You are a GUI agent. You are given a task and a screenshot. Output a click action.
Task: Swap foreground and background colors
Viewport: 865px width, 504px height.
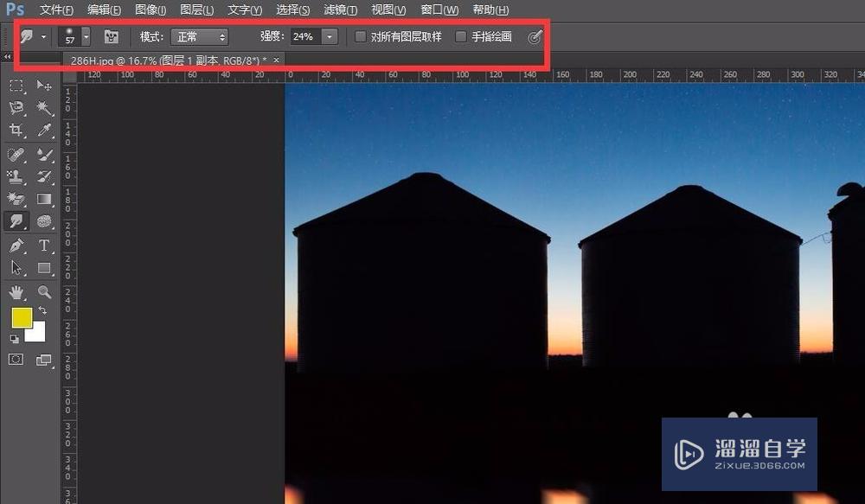(42, 310)
